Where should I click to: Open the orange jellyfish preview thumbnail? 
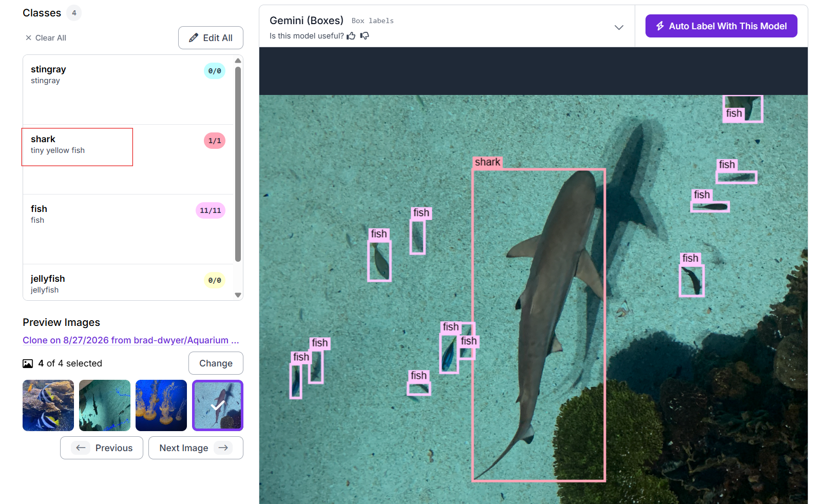161,405
